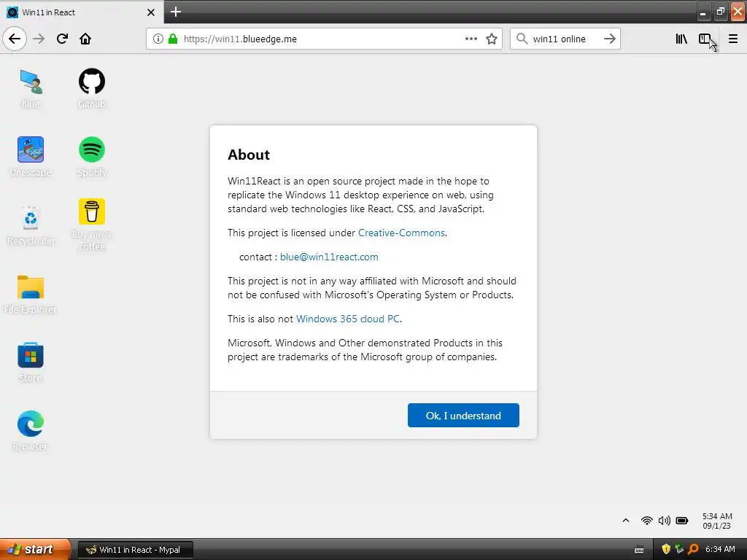Click the URL address field

pyautogui.click(x=324, y=39)
